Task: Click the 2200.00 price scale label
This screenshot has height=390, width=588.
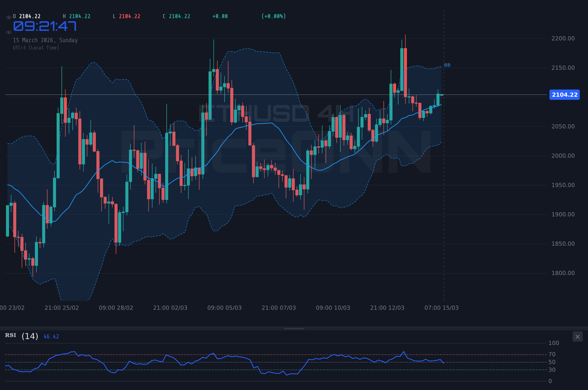Action: pos(563,38)
